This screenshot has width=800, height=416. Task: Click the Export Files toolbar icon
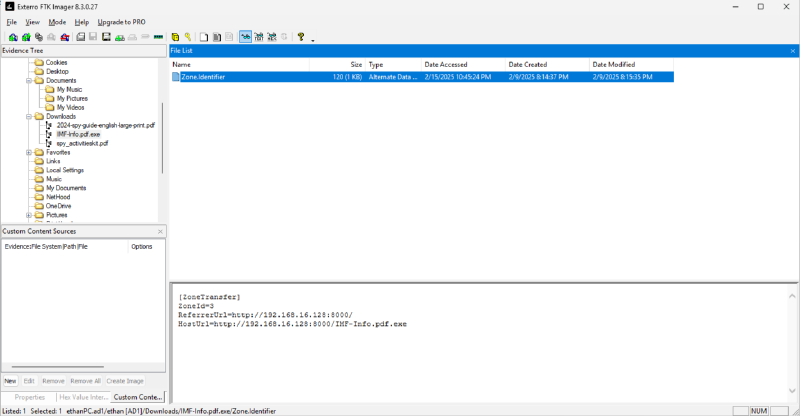click(204, 37)
